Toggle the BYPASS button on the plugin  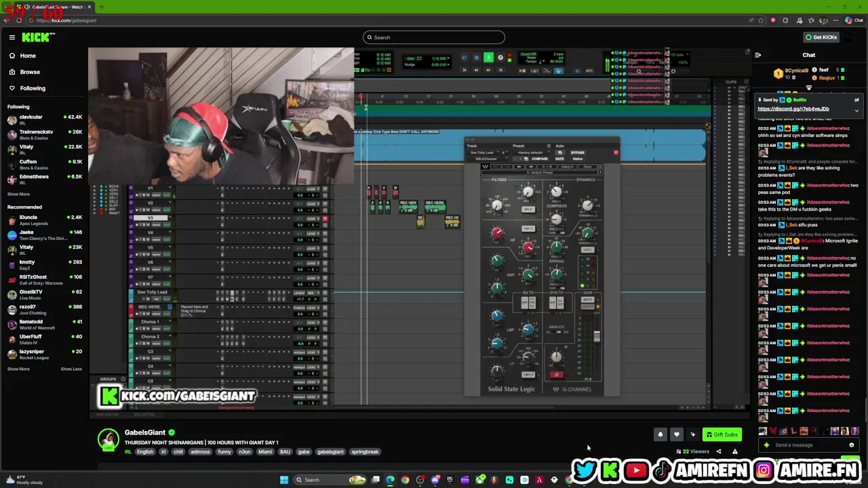577,152
